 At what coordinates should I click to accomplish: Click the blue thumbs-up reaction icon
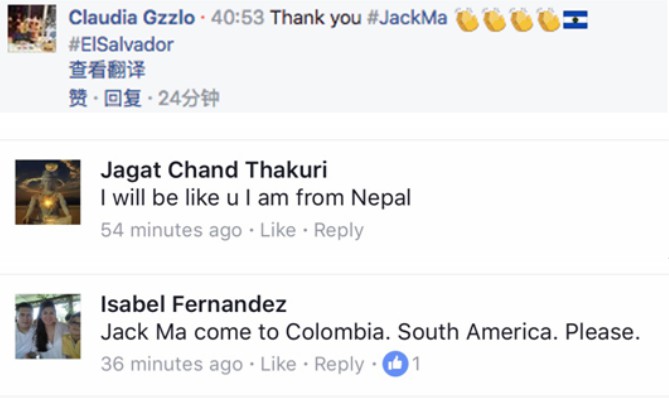click(x=395, y=364)
